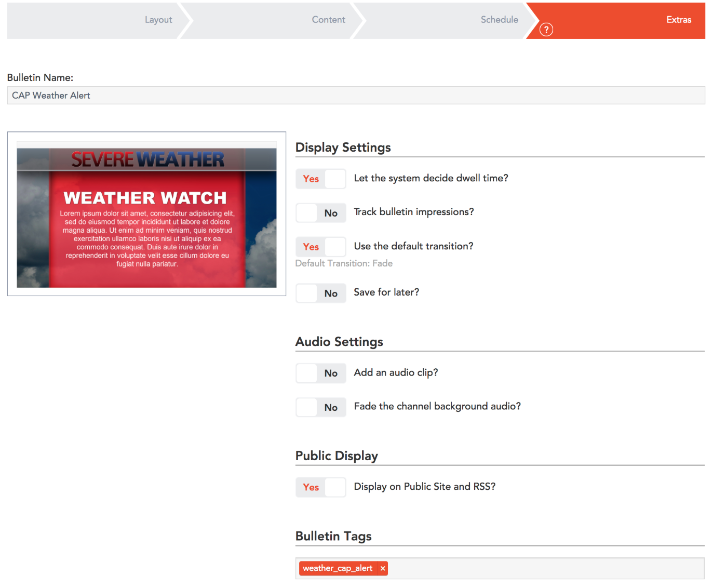Click the 'Bulletin Name:' label
Screen dimensions: 726x588
point(40,77)
